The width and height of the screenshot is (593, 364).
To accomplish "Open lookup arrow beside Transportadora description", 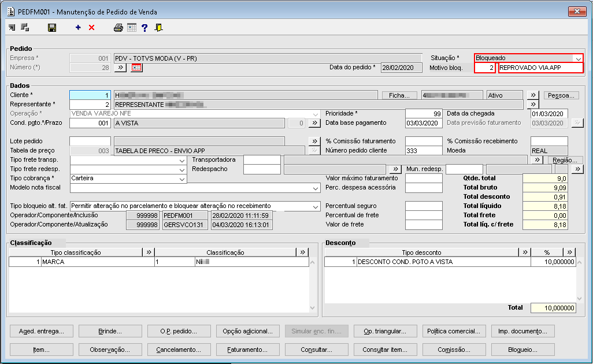I will tap(537, 160).
